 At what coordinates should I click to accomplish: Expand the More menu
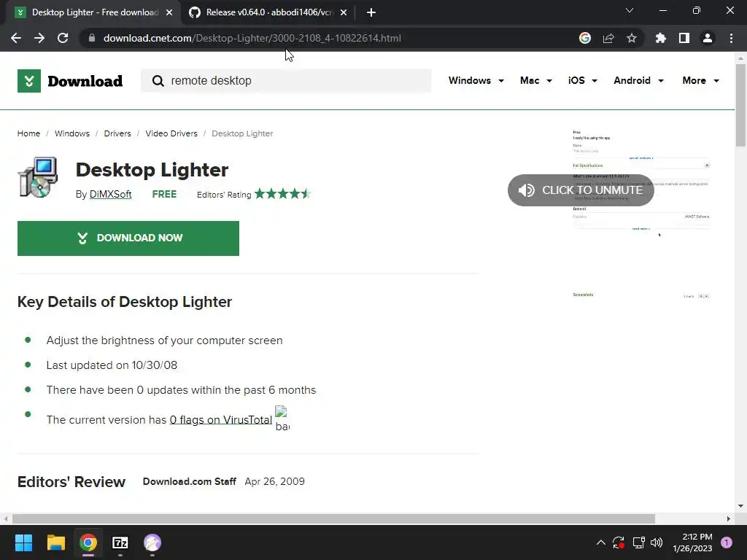tap(701, 80)
